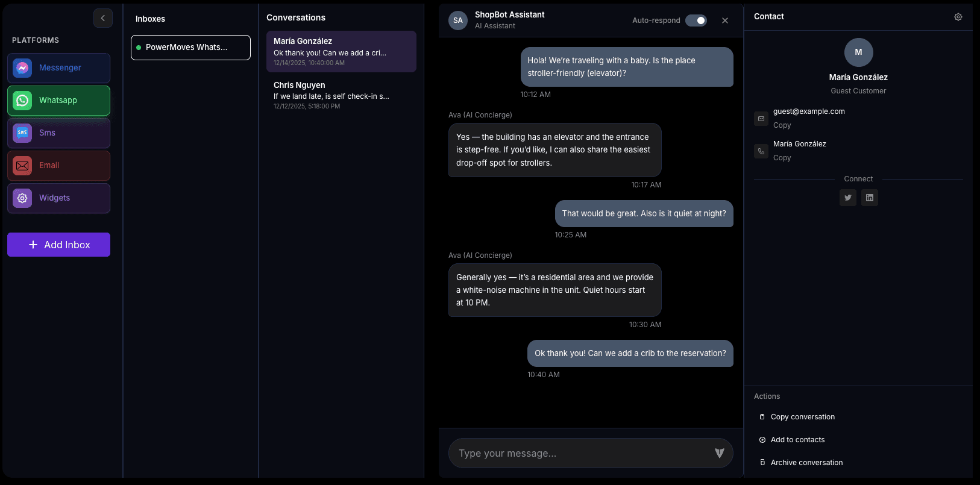Open the Widgets platform
This screenshot has width=980, height=485.
(58, 198)
